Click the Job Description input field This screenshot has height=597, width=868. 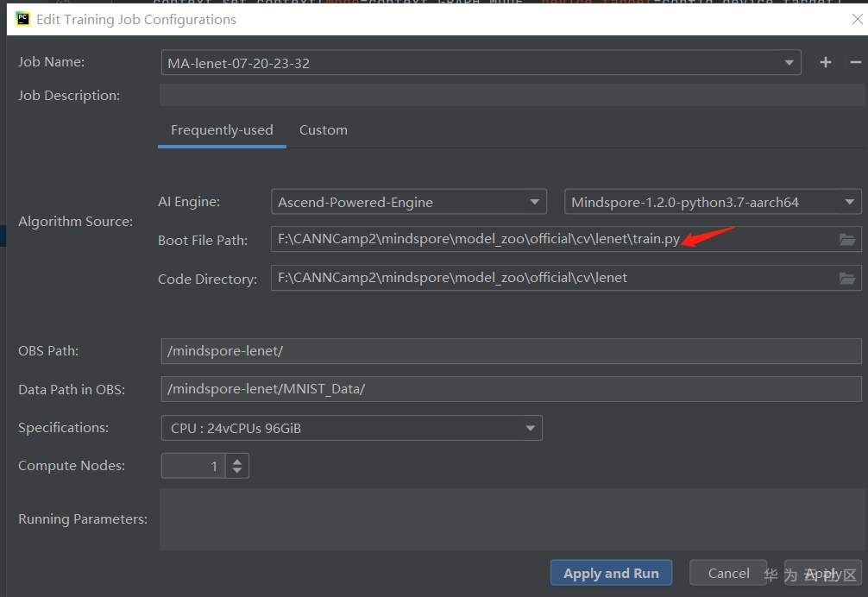[x=512, y=95]
